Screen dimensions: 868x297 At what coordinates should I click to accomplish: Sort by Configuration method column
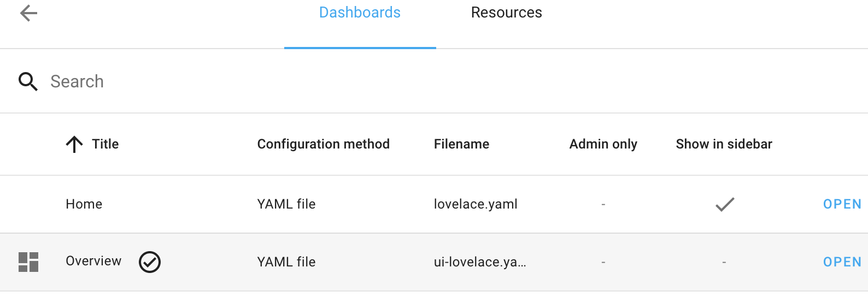click(323, 144)
